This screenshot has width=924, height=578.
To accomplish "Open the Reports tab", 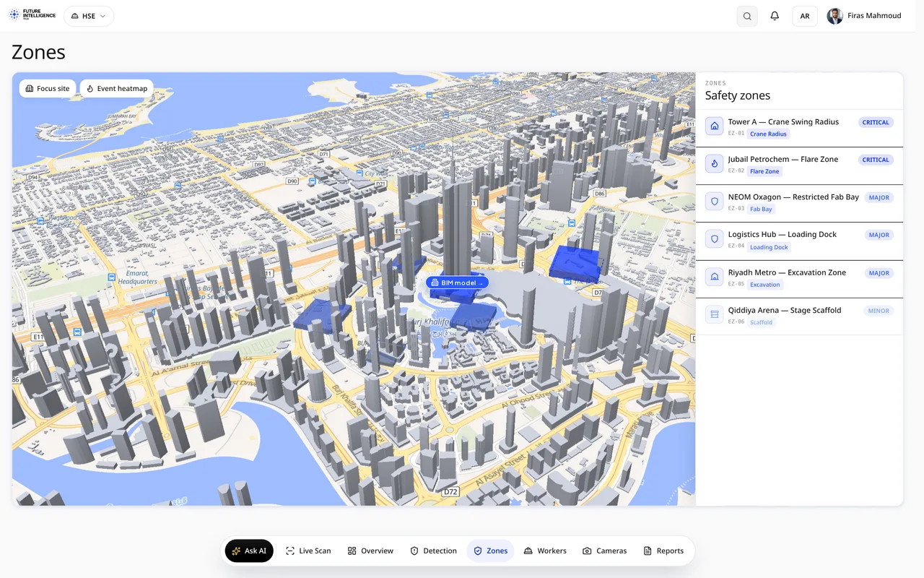I will click(x=663, y=551).
